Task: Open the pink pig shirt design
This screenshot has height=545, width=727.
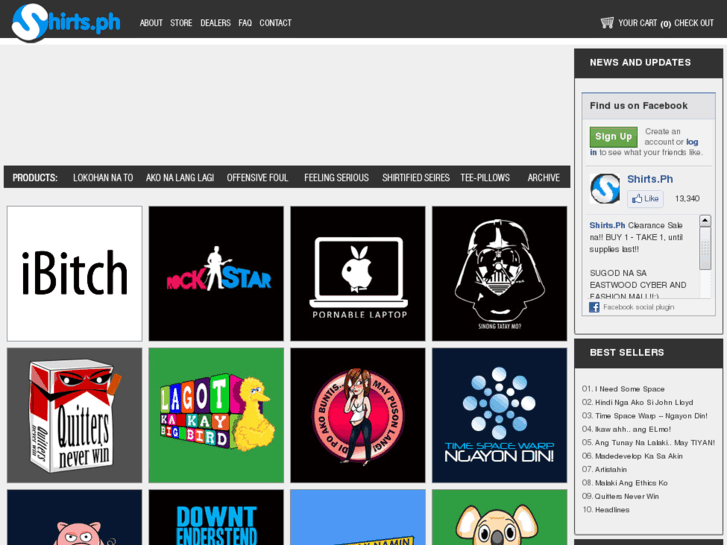Action: [x=75, y=517]
